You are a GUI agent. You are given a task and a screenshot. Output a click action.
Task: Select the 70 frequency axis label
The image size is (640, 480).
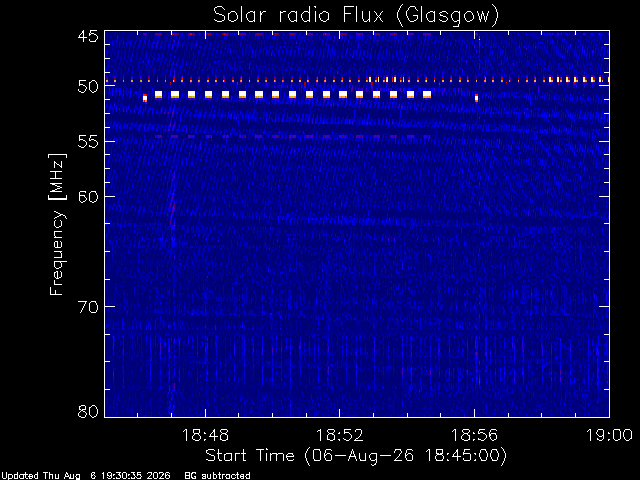coord(88,307)
